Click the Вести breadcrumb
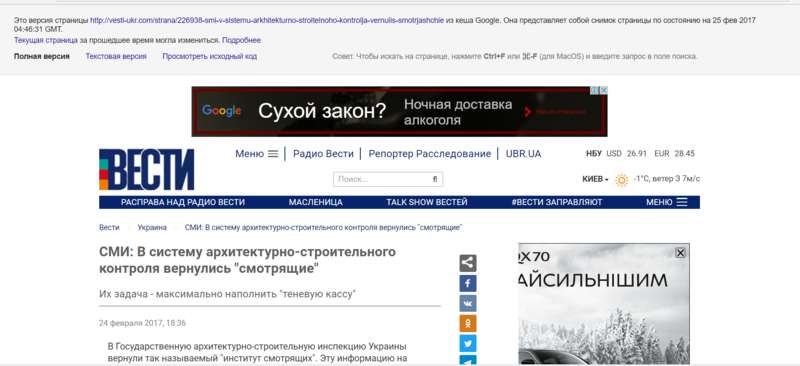 tap(109, 228)
